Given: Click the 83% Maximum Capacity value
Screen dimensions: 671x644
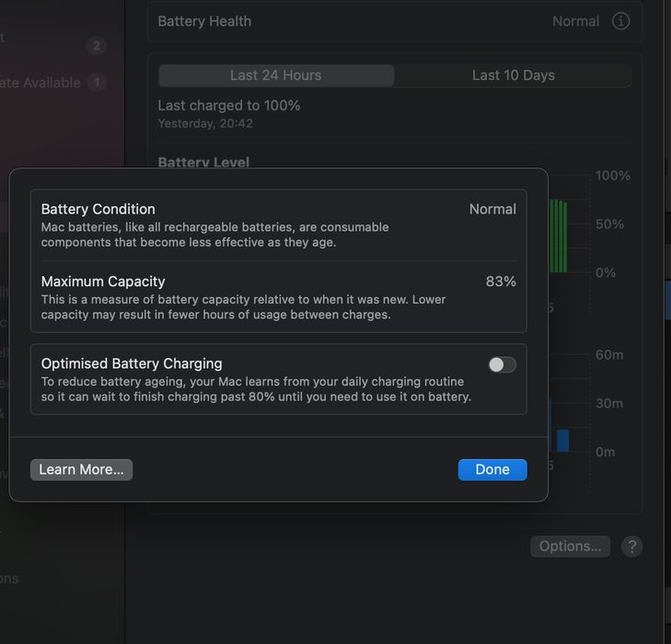Looking at the screenshot, I should pyautogui.click(x=501, y=282).
